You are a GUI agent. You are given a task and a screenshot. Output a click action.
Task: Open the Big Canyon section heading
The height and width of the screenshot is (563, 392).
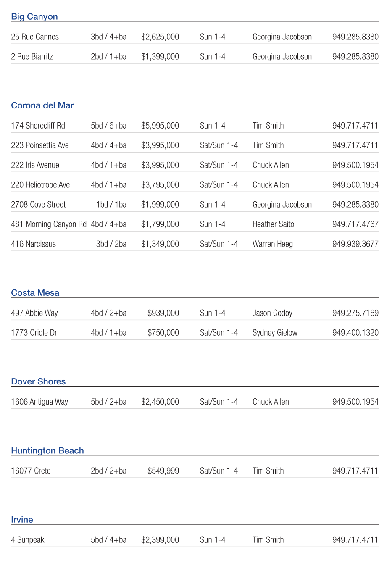point(34,17)
